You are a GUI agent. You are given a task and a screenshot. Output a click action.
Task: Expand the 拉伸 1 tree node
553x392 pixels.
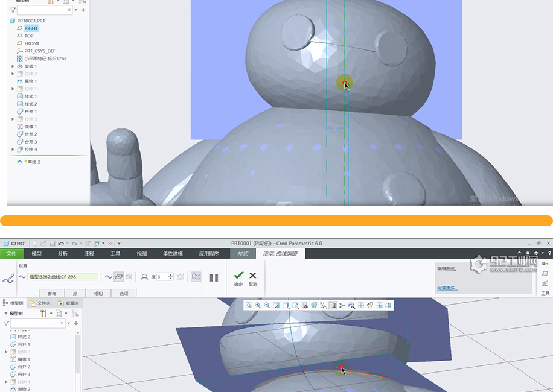13,89
